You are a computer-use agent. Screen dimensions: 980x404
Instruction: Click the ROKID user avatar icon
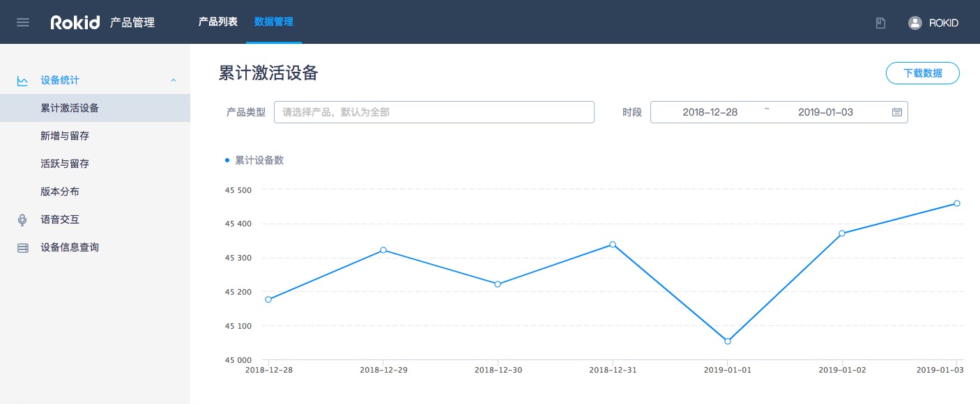(x=914, y=23)
